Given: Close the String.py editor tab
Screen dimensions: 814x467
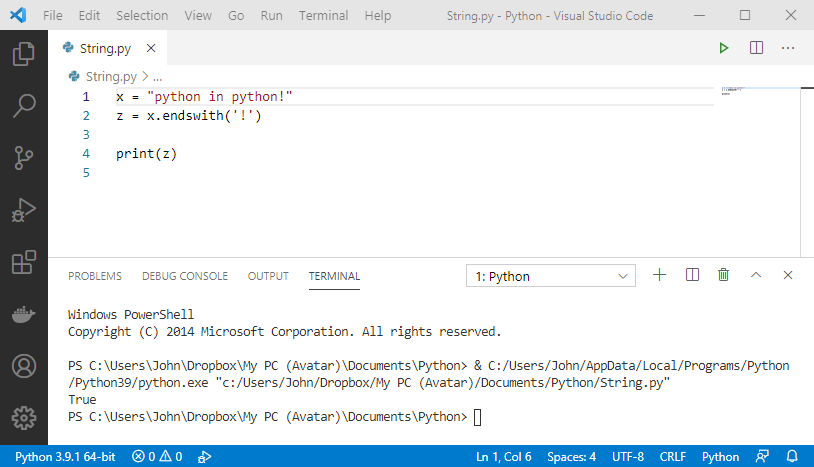Looking at the screenshot, I should 151,48.
